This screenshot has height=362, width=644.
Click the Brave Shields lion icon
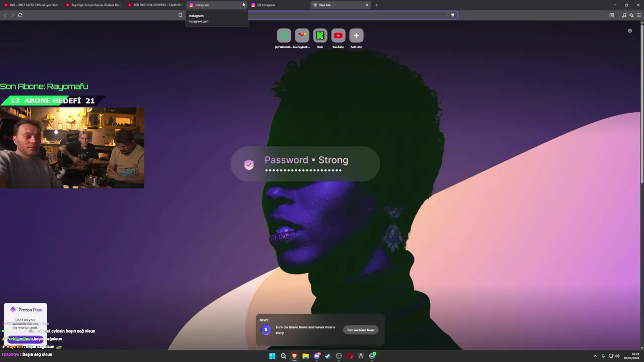[453, 15]
